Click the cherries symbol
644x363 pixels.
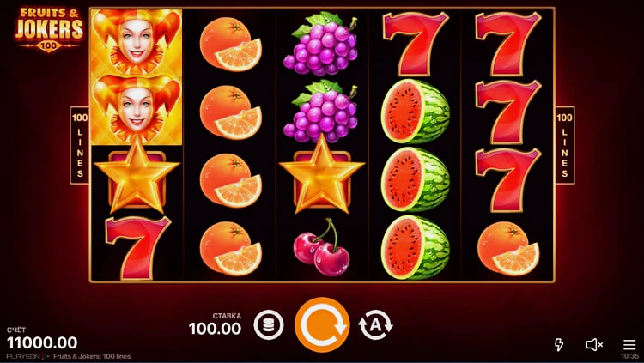coord(322,248)
